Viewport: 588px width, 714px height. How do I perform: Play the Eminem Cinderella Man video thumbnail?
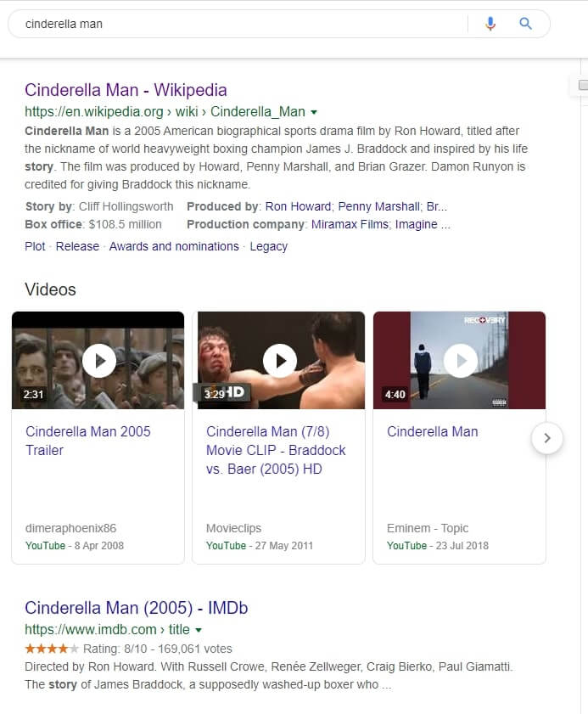tap(461, 361)
